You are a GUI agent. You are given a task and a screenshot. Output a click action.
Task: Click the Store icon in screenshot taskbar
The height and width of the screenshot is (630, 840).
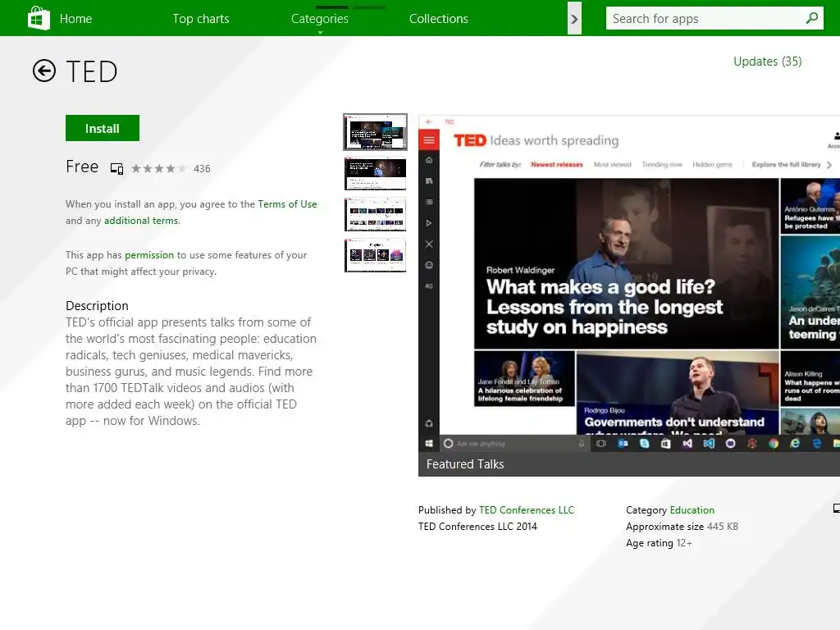coord(665,444)
